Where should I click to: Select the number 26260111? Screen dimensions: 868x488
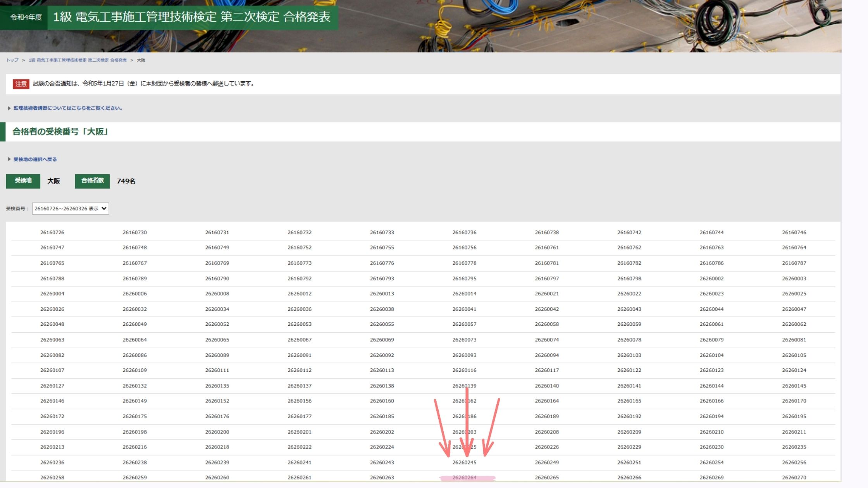[217, 370]
